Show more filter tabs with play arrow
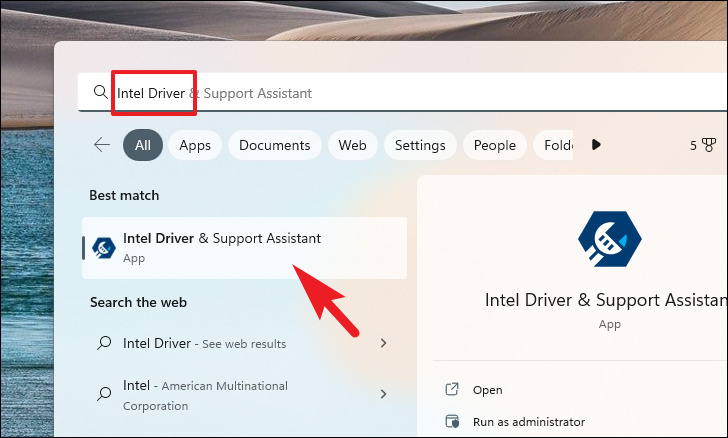The height and width of the screenshot is (438, 728). (596, 145)
